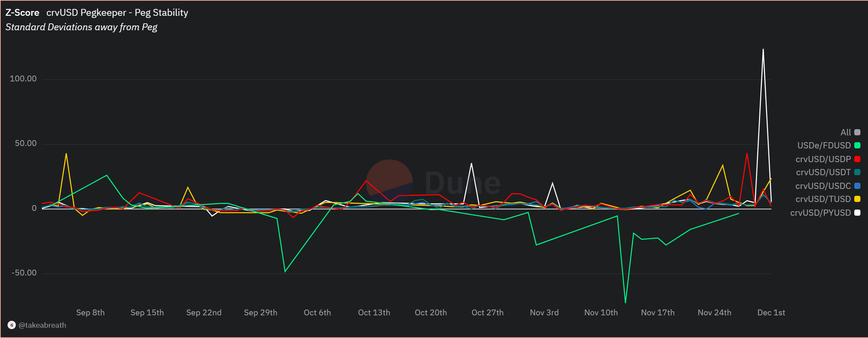
Task: Open the @takeabreath author profile link
Action: coord(42,325)
